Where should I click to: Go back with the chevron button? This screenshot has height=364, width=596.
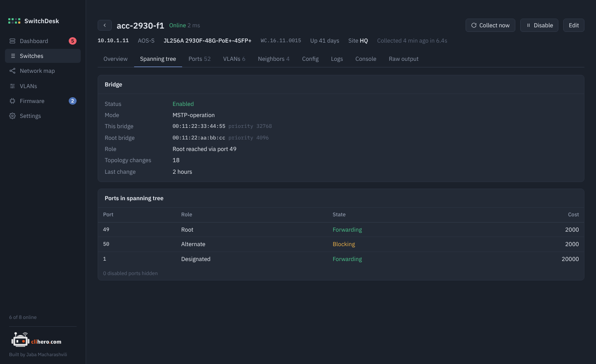[x=105, y=25]
